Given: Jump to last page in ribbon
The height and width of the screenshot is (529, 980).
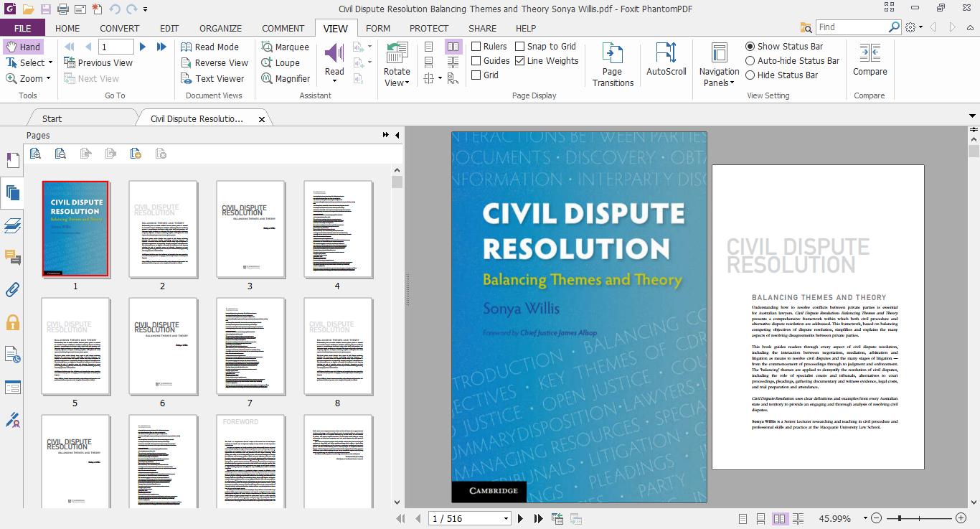Looking at the screenshot, I should pos(161,47).
